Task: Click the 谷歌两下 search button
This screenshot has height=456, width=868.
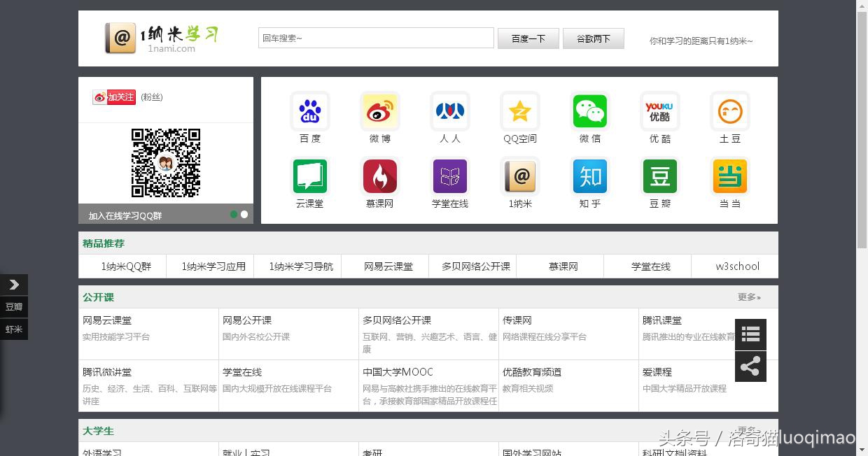Action: pos(594,38)
